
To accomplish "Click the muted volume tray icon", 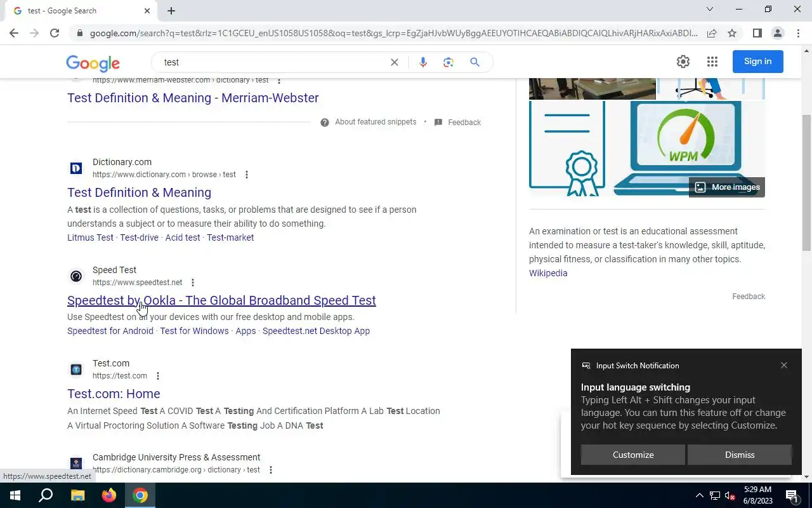I will point(730,495).
